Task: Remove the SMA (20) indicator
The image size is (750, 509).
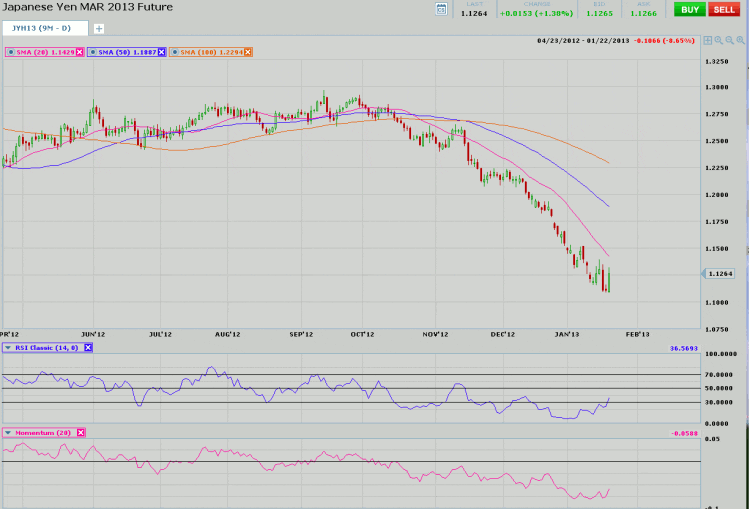Action: point(79,51)
